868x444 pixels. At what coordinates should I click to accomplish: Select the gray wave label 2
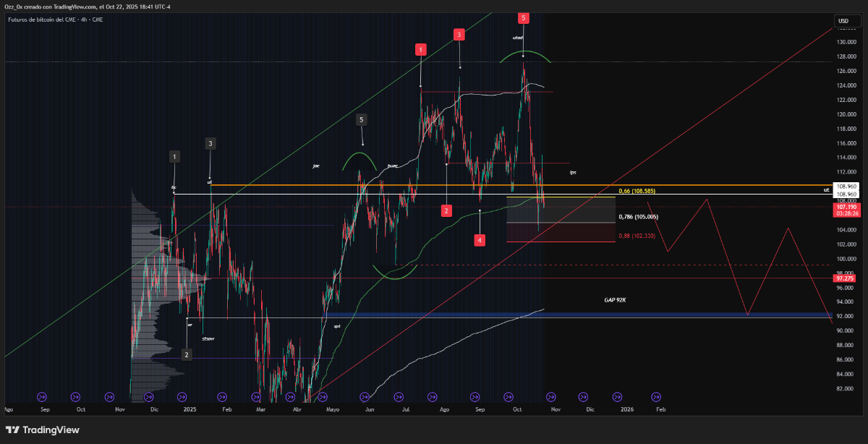point(187,354)
